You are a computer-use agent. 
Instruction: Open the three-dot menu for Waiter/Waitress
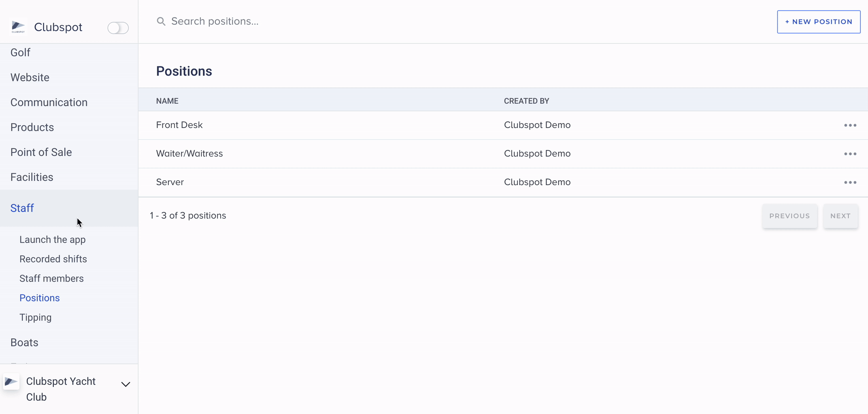tap(850, 154)
